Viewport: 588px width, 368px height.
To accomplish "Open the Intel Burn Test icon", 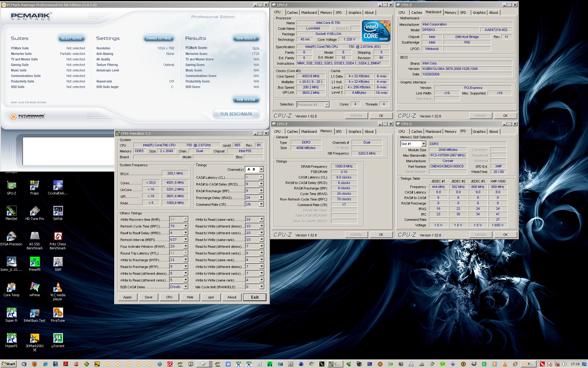I will click(34, 313).
